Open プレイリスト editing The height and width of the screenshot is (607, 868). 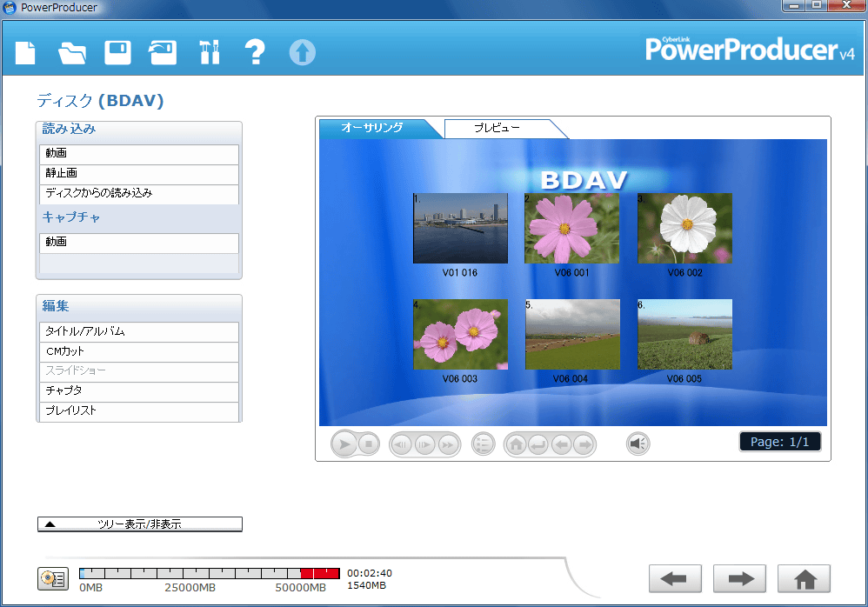click(139, 410)
